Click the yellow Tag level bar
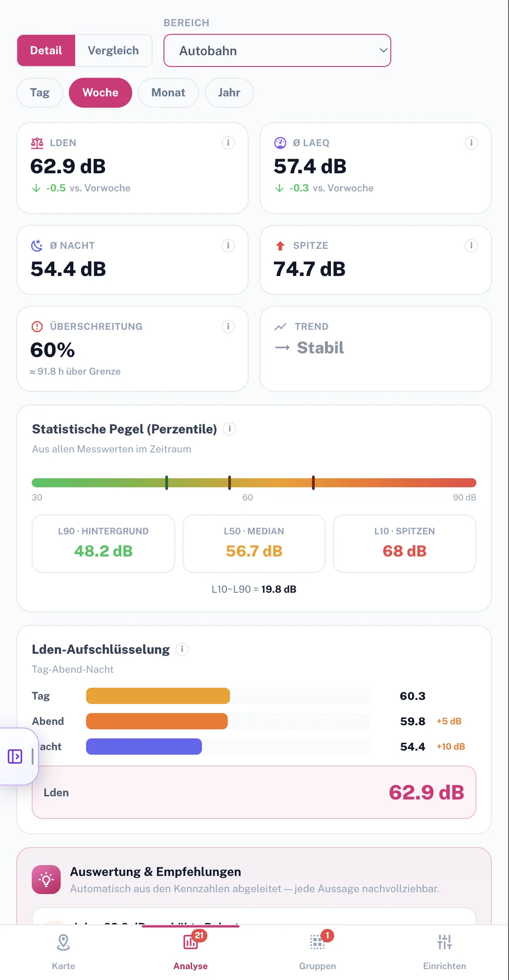Screen dimensions: 509x980 [x=158, y=696]
